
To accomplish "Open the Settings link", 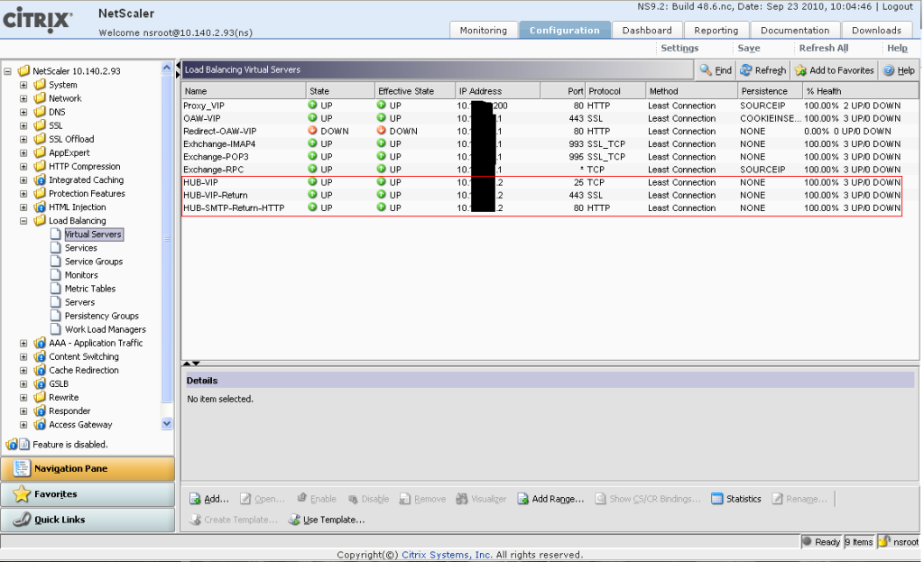I will (679, 49).
